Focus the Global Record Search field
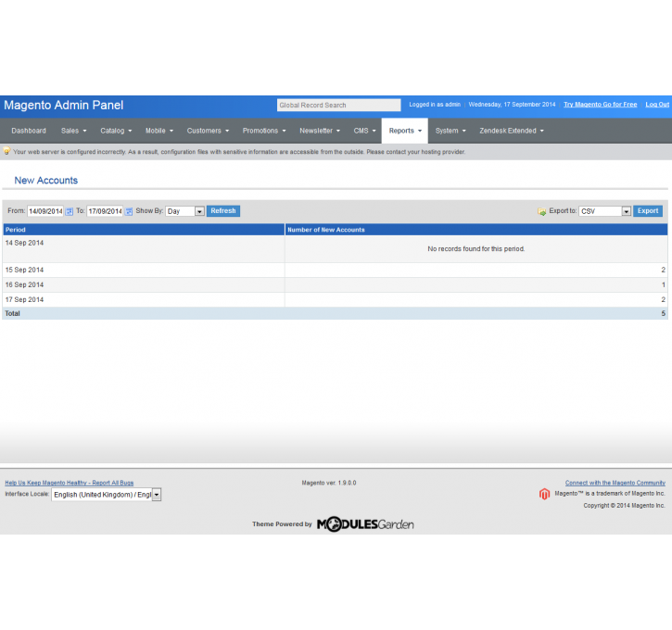The image size is (672, 630). click(x=338, y=105)
